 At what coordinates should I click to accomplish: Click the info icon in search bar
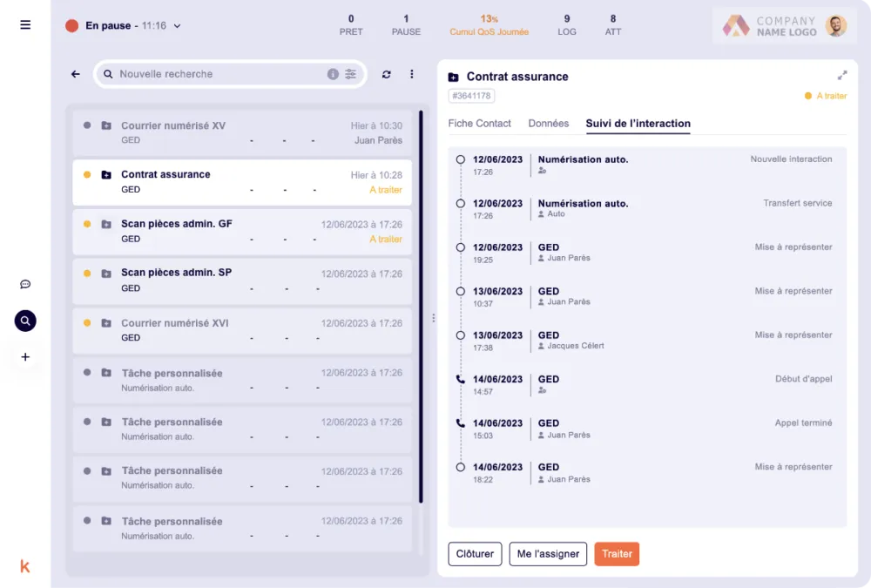[x=333, y=74]
